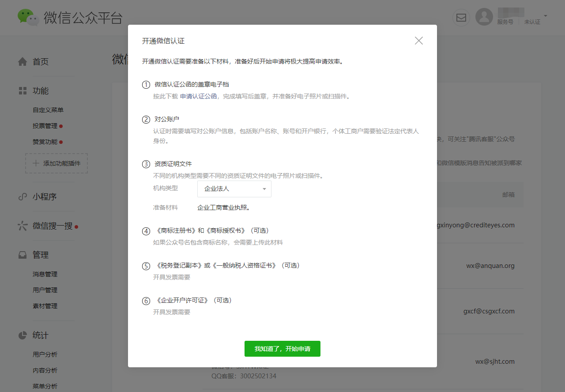The height and width of the screenshot is (392, 565).
Task: Go to 投票管理 menu item
Action: 45,126
